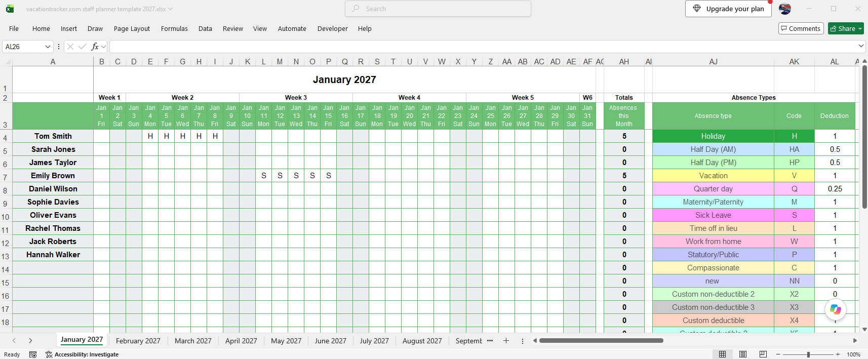Click the zoom in plus icon
Image resolution: width=868 pixels, height=359 pixels.
click(x=838, y=354)
